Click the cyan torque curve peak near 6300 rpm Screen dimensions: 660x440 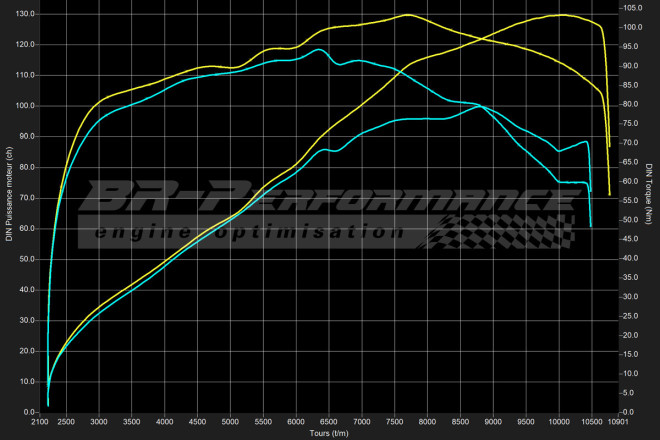[319, 49]
